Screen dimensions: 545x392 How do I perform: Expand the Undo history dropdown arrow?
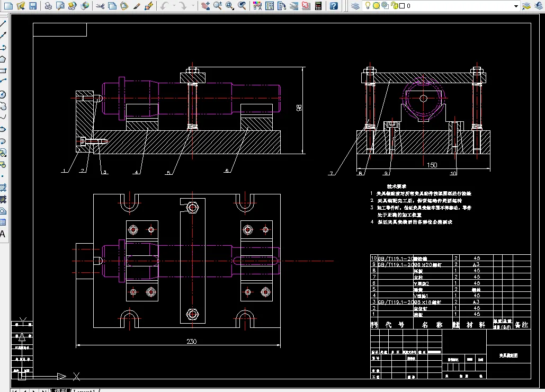[x=174, y=5]
